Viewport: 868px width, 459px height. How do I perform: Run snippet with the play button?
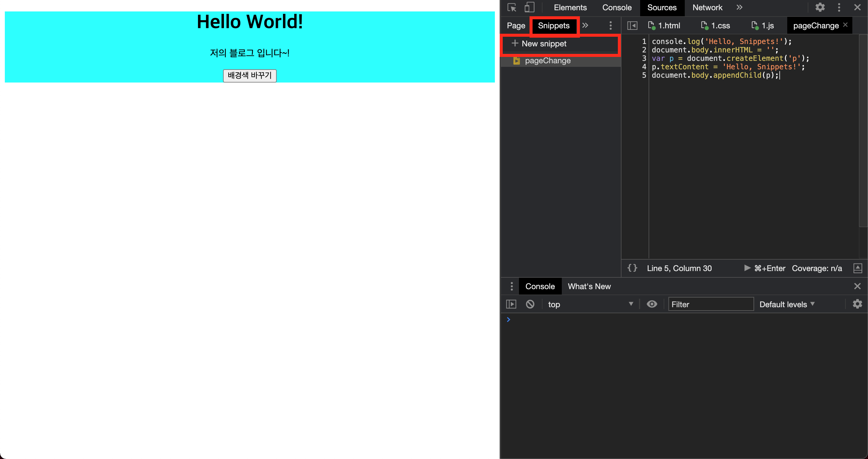pyautogui.click(x=747, y=268)
